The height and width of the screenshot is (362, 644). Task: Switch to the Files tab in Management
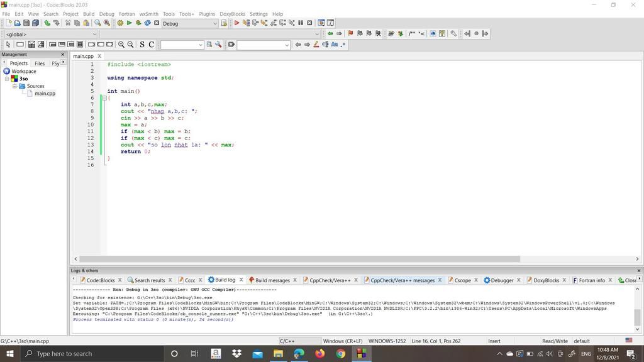tap(40, 63)
